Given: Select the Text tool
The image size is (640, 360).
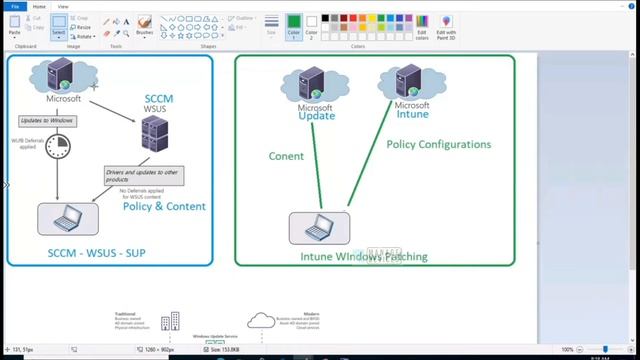Looking at the screenshot, I should pos(126,22).
